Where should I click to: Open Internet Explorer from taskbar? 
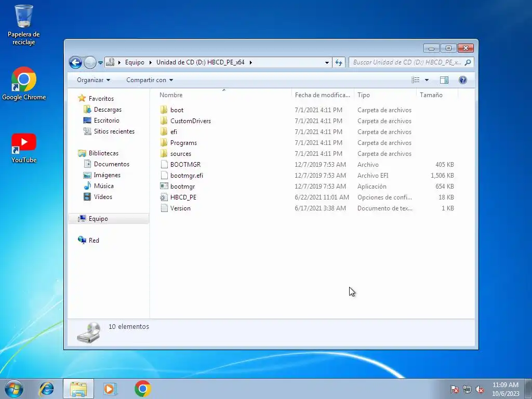tap(46, 389)
